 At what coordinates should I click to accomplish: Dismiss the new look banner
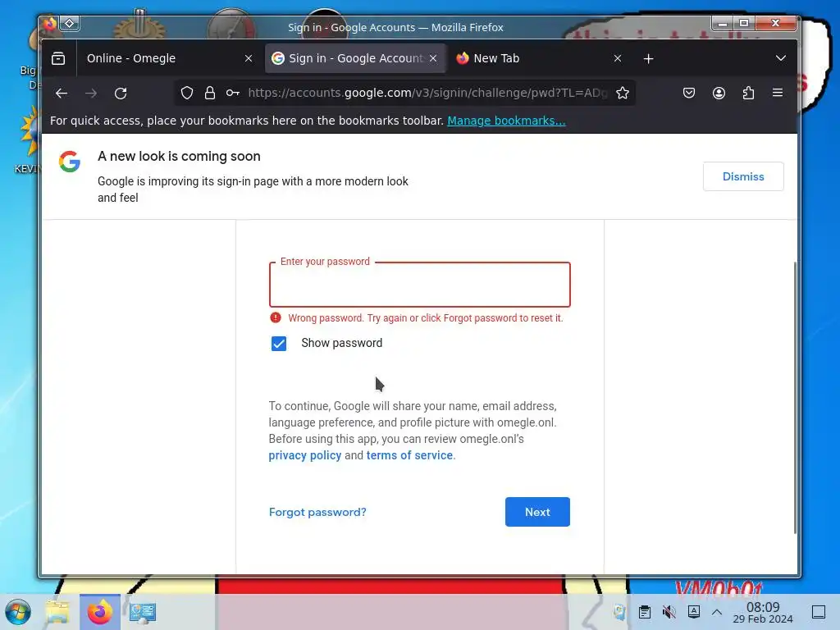[x=743, y=177]
